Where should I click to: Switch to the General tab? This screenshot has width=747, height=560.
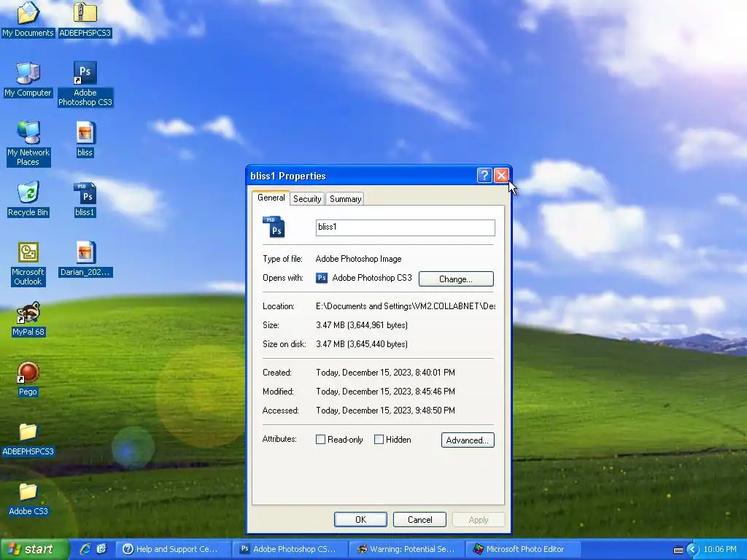pos(271,198)
